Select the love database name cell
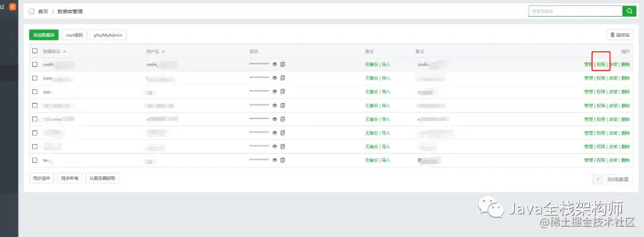Viewport: 644px width, 237px height. click(57, 78)
